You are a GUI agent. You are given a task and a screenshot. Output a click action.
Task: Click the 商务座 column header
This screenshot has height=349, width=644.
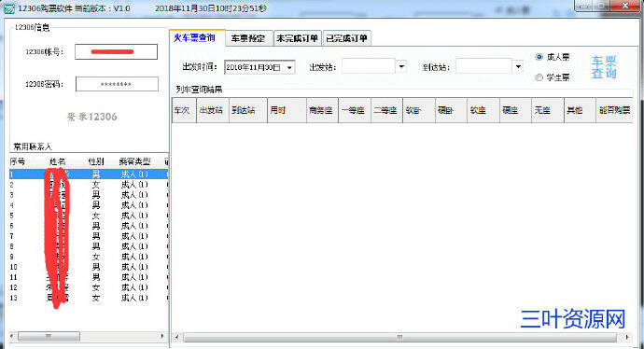322,110
